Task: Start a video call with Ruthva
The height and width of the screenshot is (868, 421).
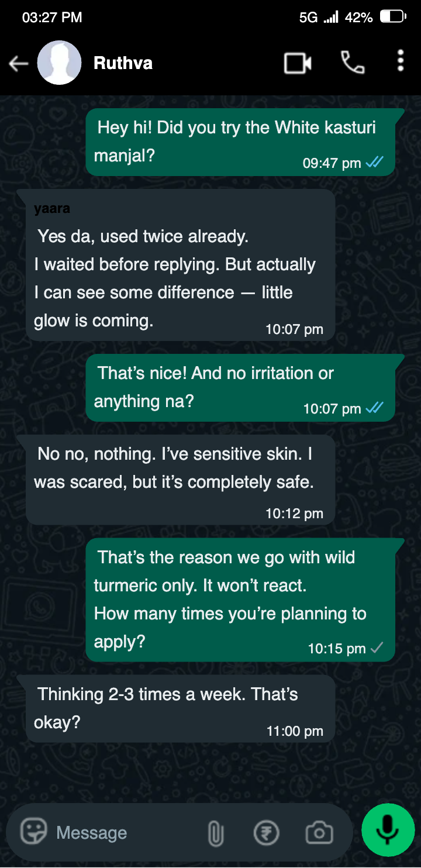Action: tap(298, 63)
